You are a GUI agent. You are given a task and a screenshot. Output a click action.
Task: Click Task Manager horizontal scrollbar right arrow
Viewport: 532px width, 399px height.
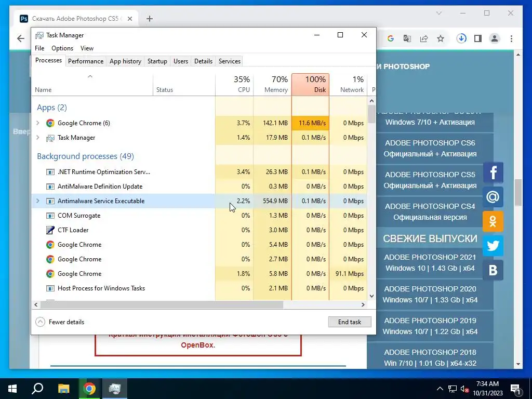363,304
